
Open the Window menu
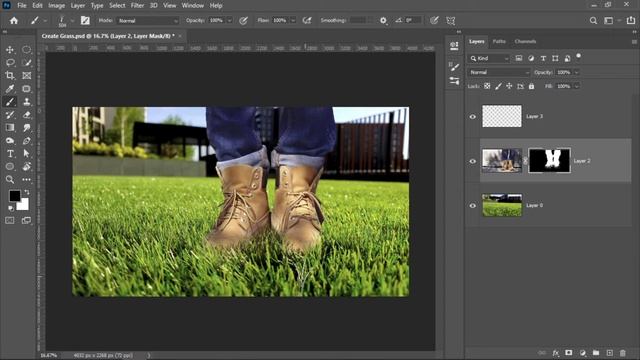pos(193,5)
